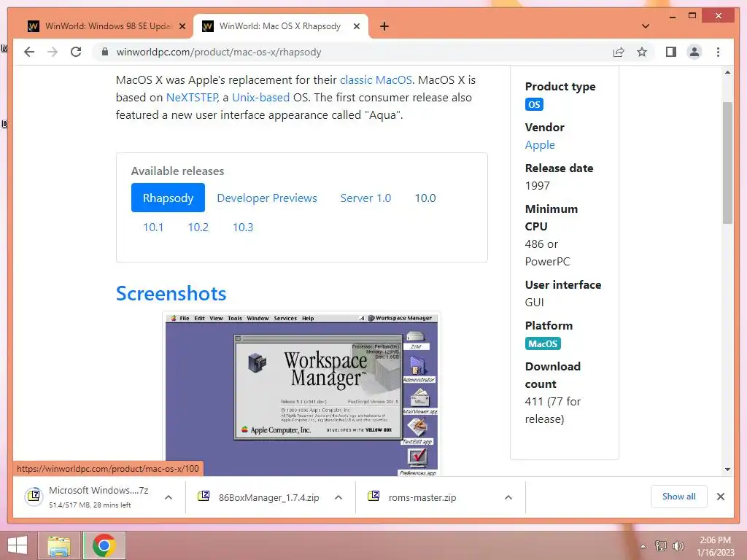This screenshot has width=747, height=560.
Task: Open a new browser tab
Action: click(384, 26)
